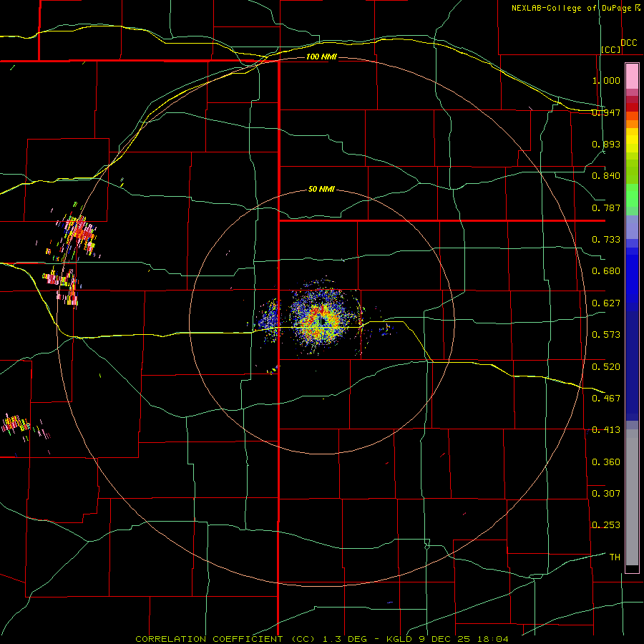Click the 0.520 legend value

click(x=606, y=367)
